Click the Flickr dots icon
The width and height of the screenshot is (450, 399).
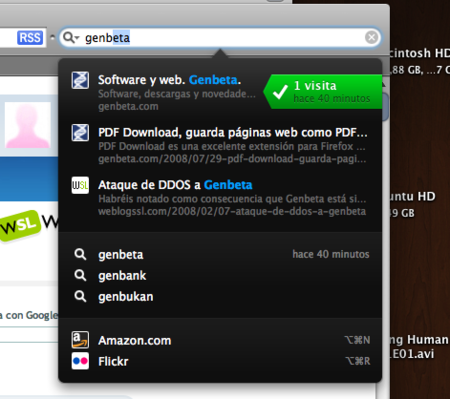point(80,361)
